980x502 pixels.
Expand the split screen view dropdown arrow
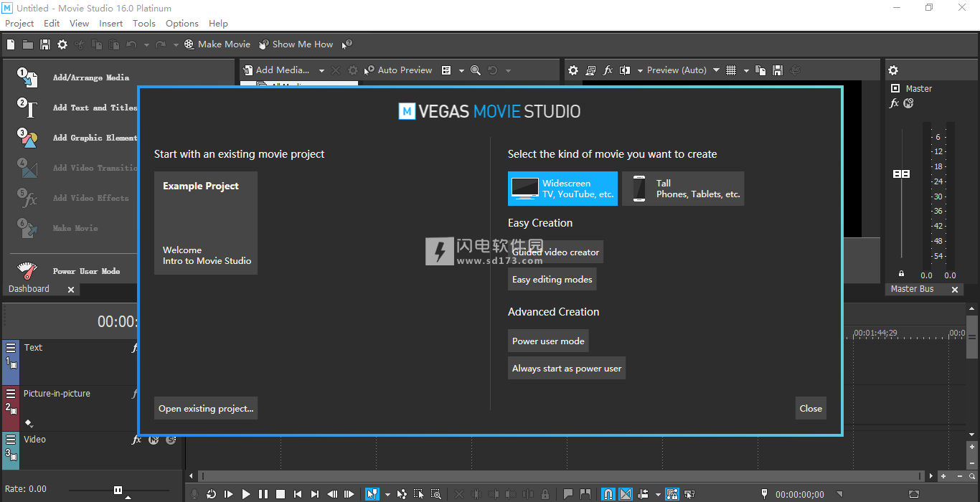click(x=640, y=70)
